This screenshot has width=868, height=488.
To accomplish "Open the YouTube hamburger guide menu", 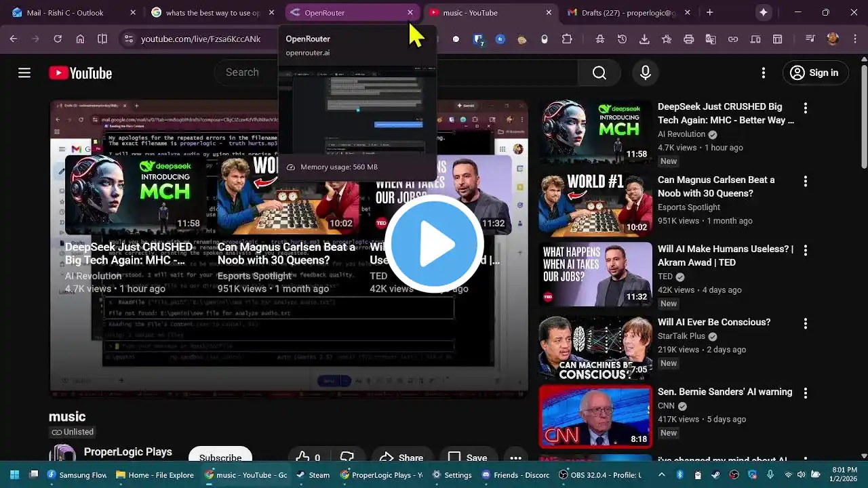I will [x=24, y=73].
